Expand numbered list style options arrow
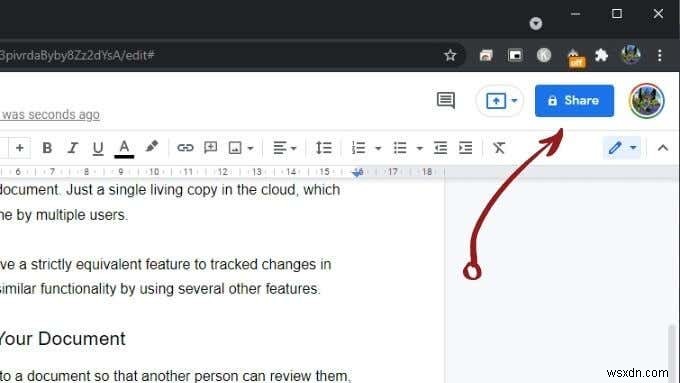The width and height of the screenshot is (680, 383). click(378, 148)
